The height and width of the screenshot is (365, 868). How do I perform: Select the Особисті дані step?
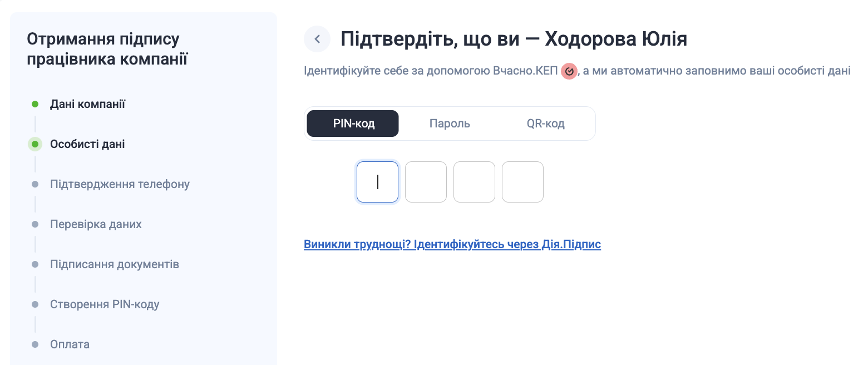[87, 144]
